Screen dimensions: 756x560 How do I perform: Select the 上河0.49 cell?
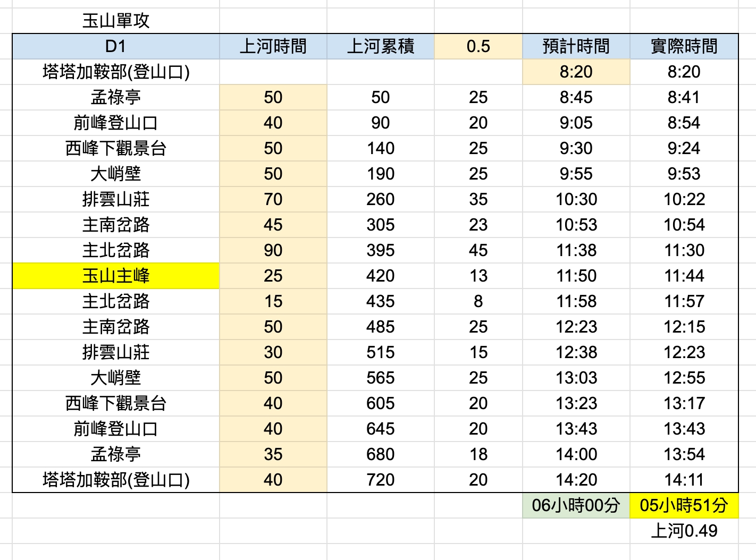point(684,531)
